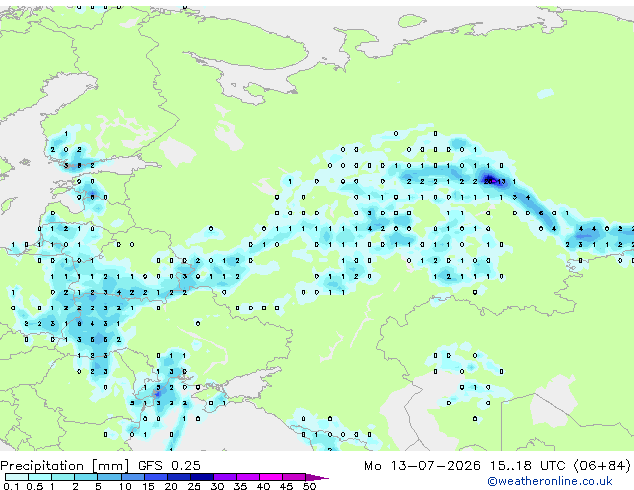Click the '25' legend scale label

click(194, 486)
